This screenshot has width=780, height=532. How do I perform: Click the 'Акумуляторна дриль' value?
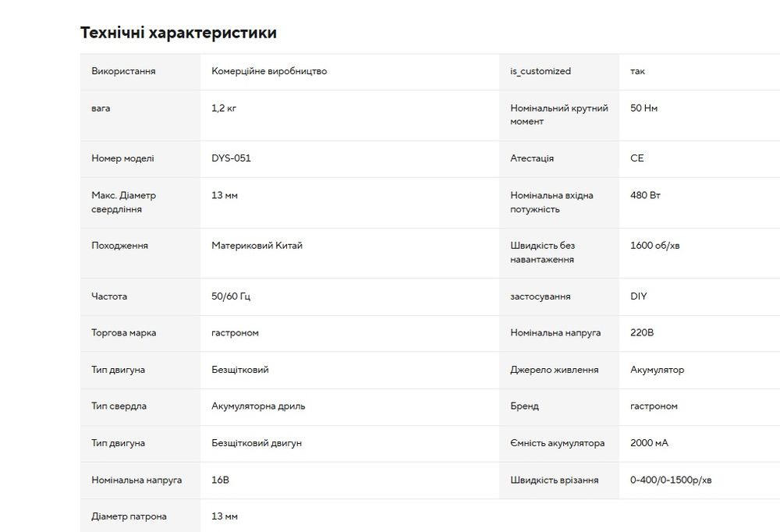(258, 406)
